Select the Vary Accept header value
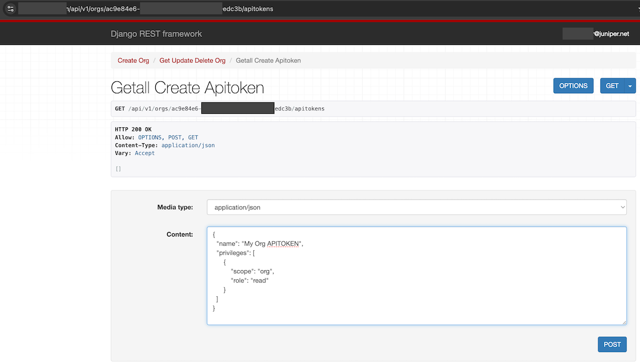The image size is (640, 364). pos(144,153)
